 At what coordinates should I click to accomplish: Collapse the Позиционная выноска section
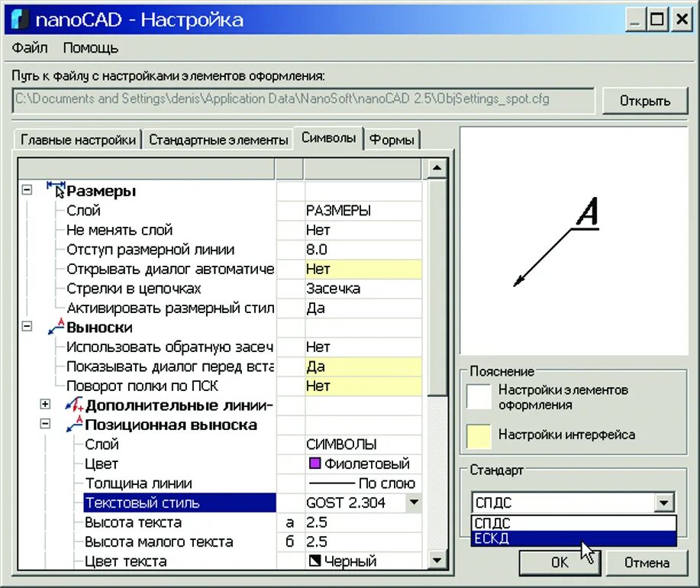(x=45, y=423)
